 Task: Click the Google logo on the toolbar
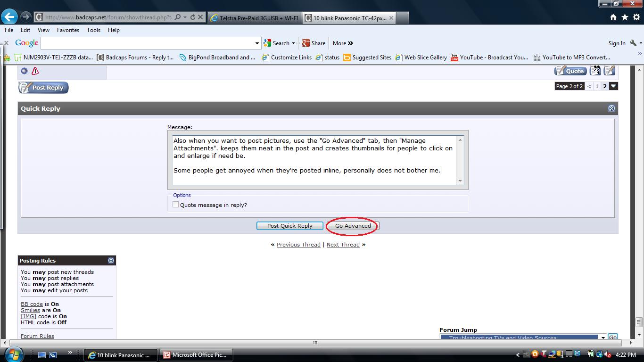pyautogui.click(x=26, y=43)
